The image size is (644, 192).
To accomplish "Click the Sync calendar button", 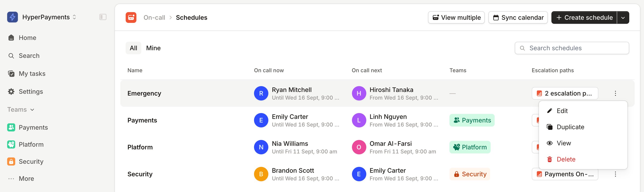I will [518, 17].
